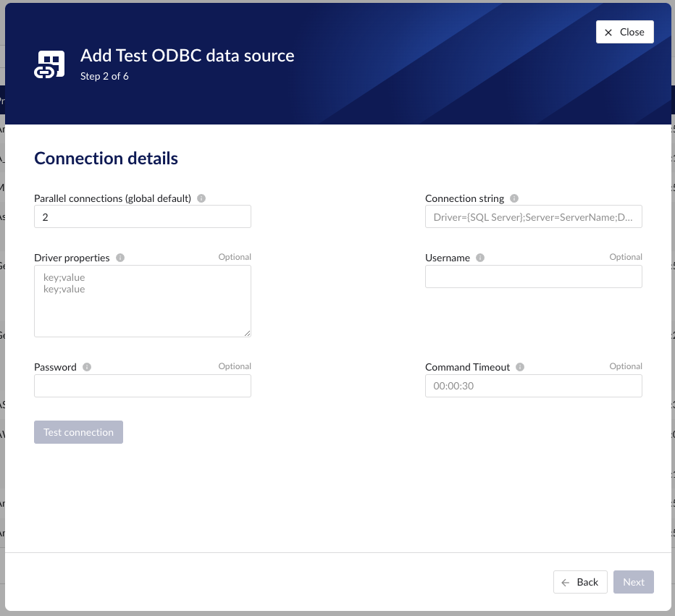
Task: Click info icon next to Connection string
Action: point(514,198)
